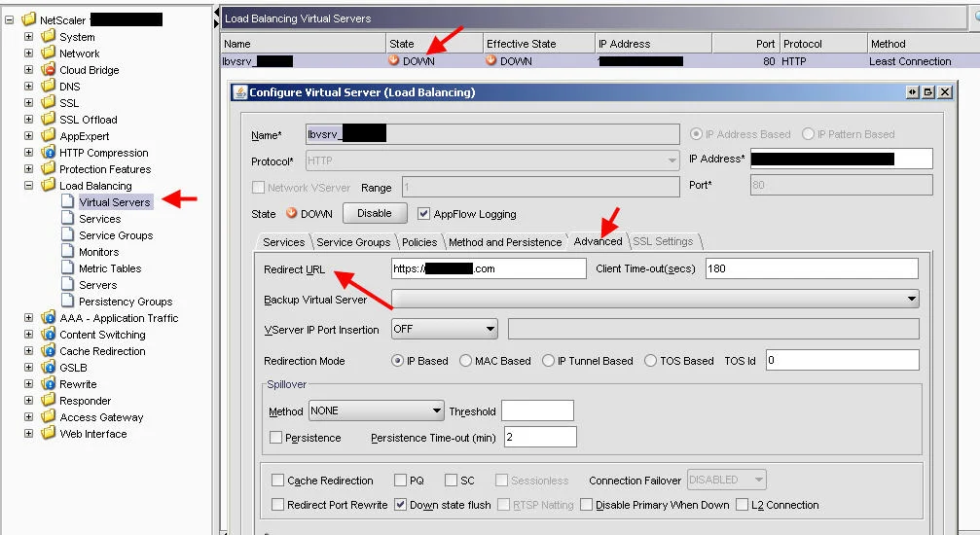Switch to the Service Groups tab
The height and width of the screenshot is (535, 980).
[353, 242]
